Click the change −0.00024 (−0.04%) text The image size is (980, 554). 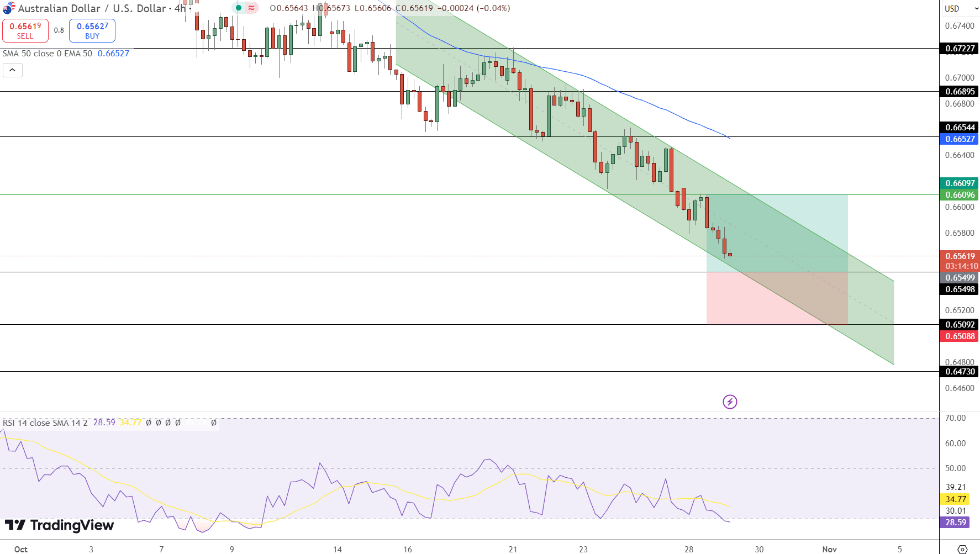[474, 8]
